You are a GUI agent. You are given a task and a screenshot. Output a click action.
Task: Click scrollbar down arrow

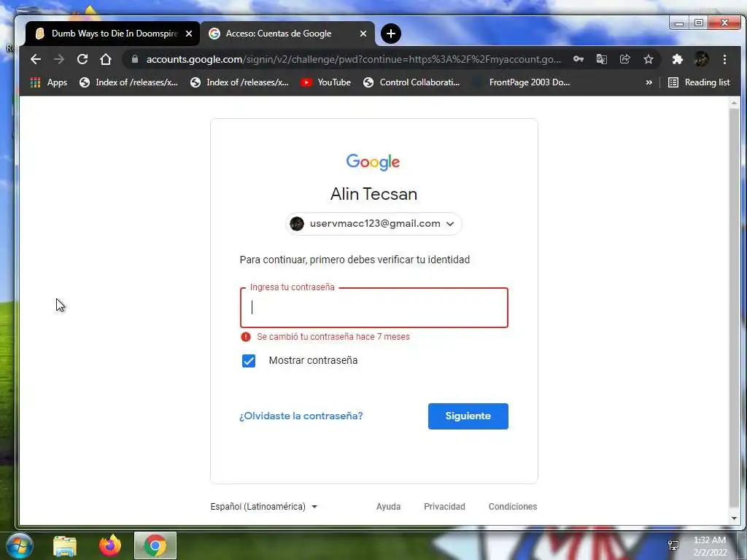(734, 518)
